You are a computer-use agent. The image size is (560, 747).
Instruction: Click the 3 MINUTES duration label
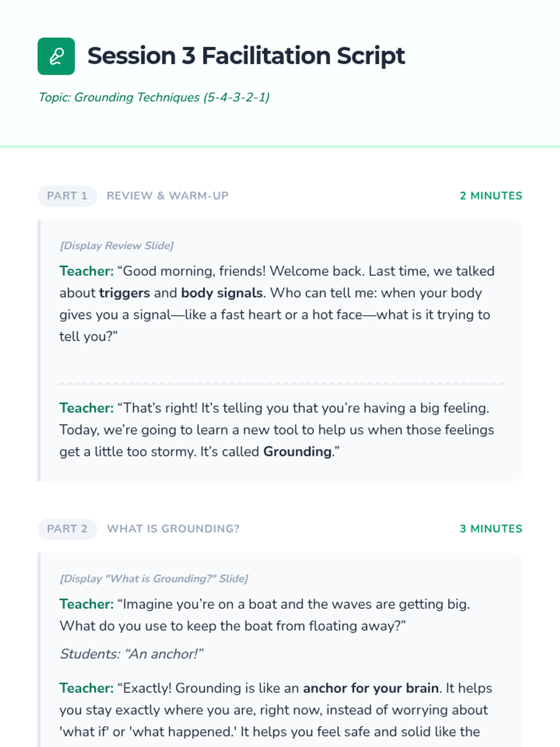(491, 529)
